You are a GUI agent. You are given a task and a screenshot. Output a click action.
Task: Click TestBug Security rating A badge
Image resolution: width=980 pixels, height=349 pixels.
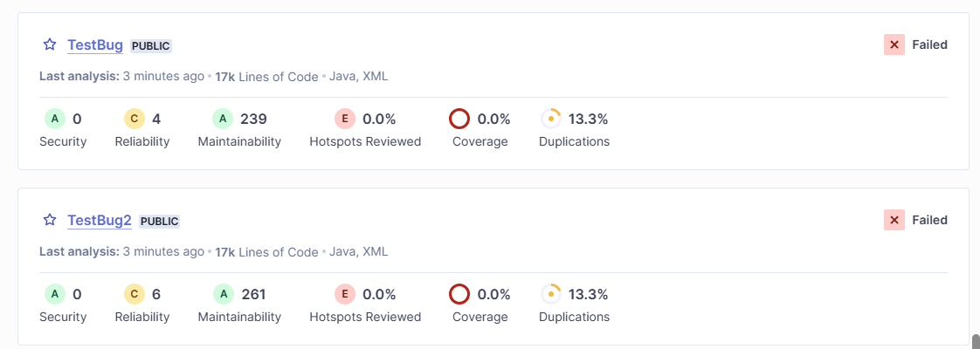pos(55,119)
